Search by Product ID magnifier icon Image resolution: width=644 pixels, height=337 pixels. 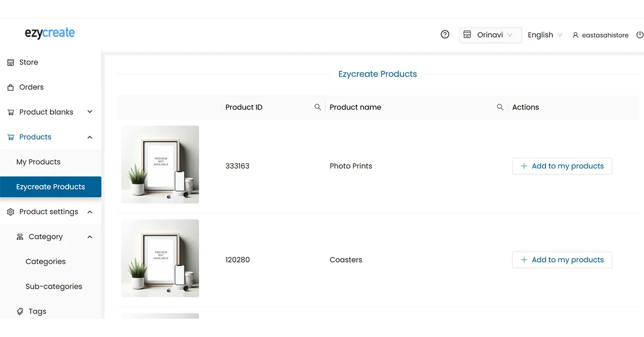(x=318, y=107)
